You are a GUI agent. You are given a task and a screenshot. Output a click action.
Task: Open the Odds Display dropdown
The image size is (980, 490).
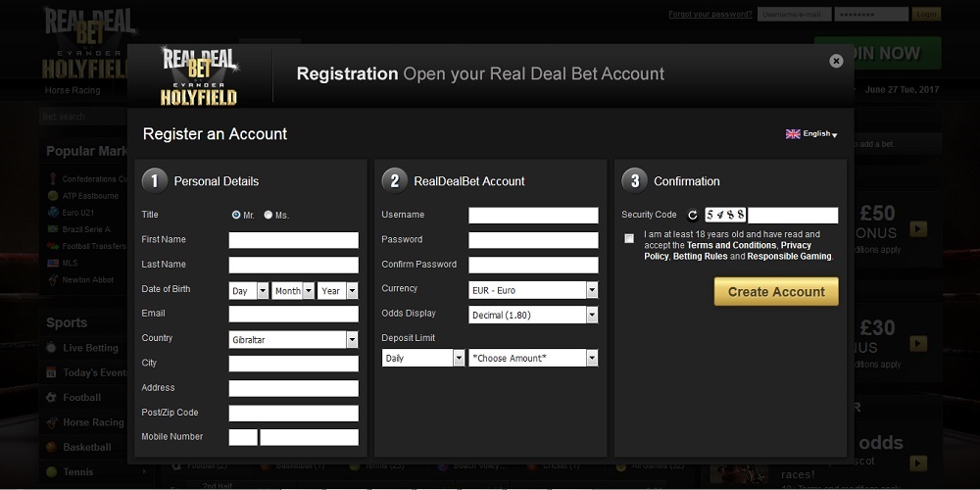(x=533, y=315)
